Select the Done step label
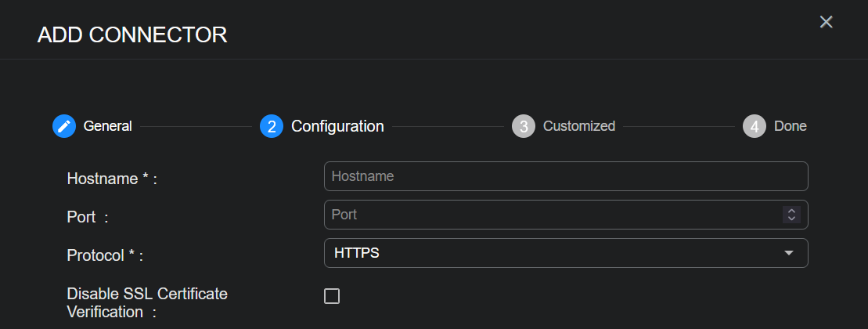This screenshot has width=868, height=329. click(790, 126)
